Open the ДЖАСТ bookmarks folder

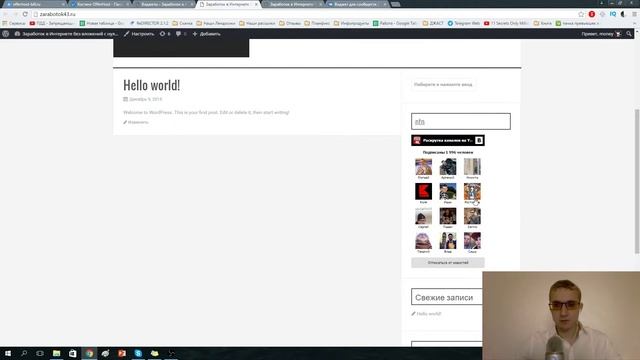(433, 23)
